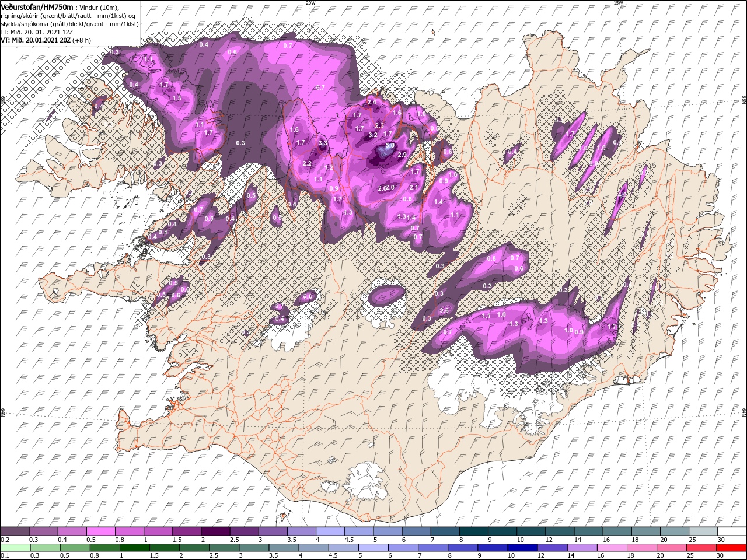Click the 2.1 value on the map

pyautogui.click(x=414, y=187)
